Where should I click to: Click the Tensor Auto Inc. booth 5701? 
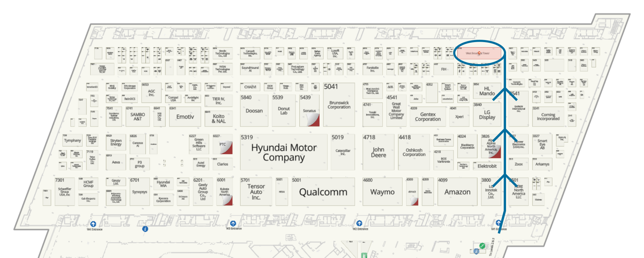click(x=256, y=192)
